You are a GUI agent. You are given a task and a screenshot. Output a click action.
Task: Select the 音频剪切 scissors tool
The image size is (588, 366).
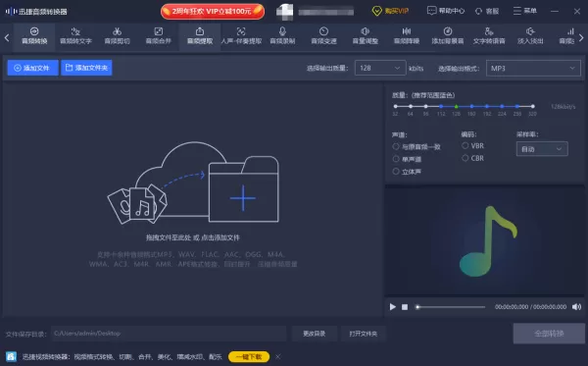click(117, 36)
